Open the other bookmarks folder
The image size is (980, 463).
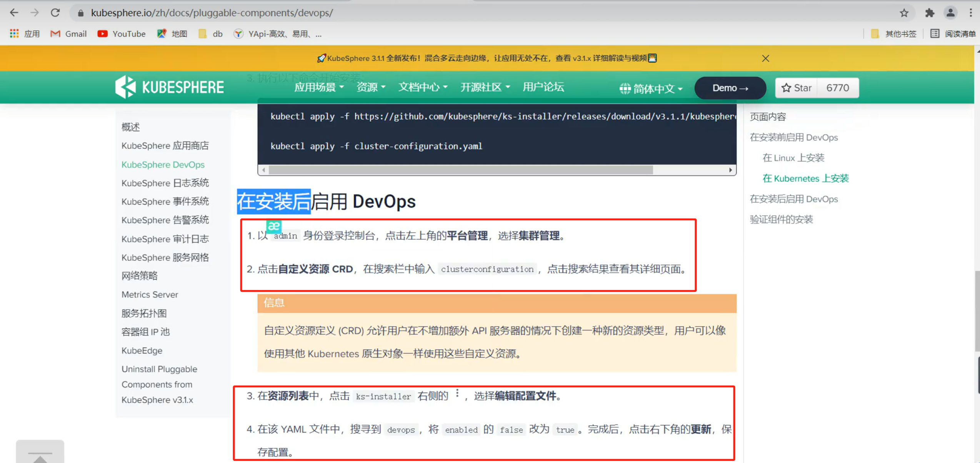(893, 34)
